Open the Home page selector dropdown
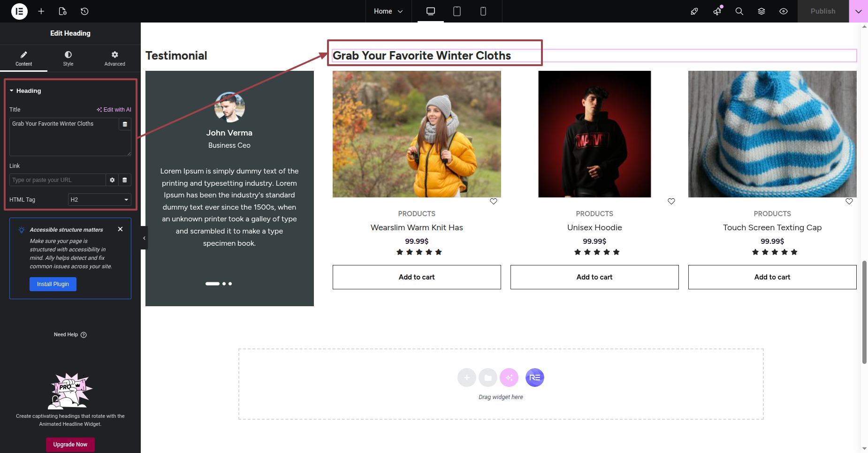This screenshot has width=868, height=453. point(388,11)
